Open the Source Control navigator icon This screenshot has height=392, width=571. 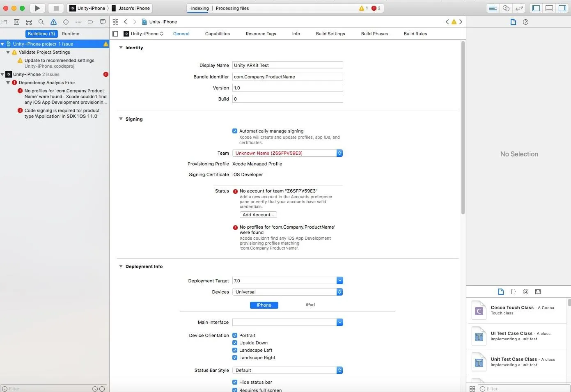17,22
